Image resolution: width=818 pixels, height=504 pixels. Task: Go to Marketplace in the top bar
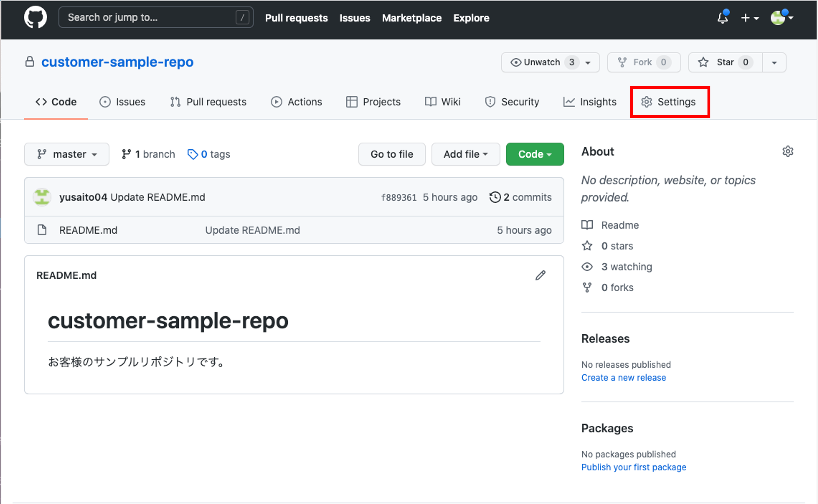[x=412, y=18]
